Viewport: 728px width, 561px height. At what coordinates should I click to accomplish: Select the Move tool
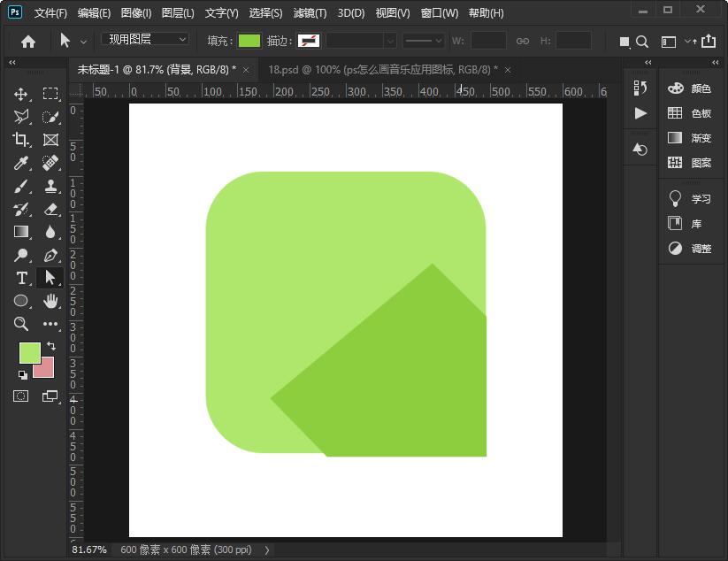click(21, 94)
